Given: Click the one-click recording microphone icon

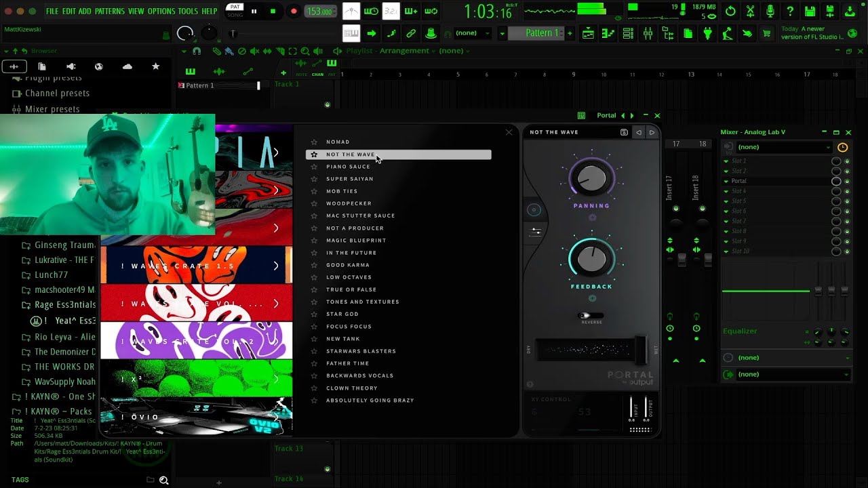Looking at the screenshot, I should [x=770, y=11].
